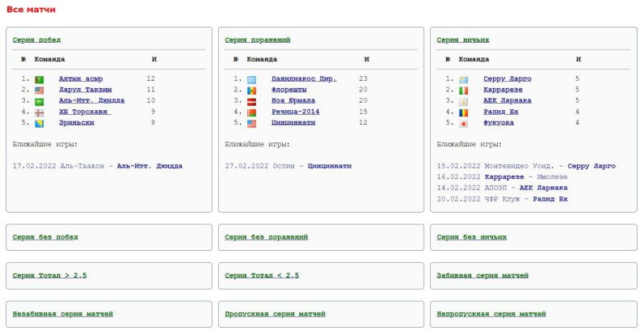This screenshot has height=335, width=644.
Task: Click the flag icon next to ХБ Торсхавн
Action: point(39,112)
